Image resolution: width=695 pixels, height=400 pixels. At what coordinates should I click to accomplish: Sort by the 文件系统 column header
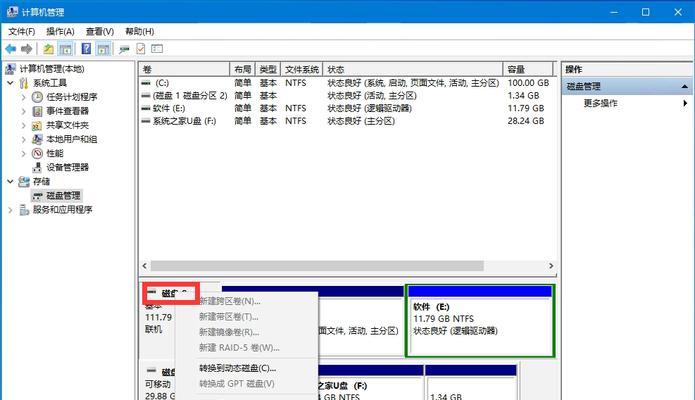click(x=302, y=69)
